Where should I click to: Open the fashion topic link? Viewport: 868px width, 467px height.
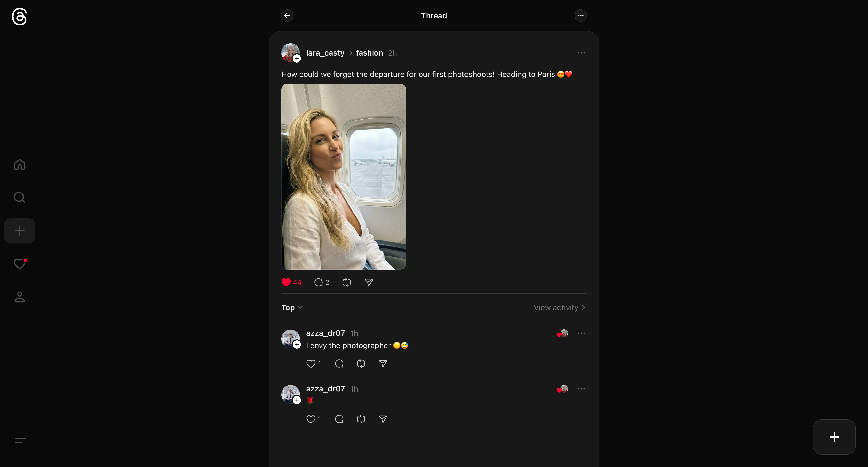369,53
